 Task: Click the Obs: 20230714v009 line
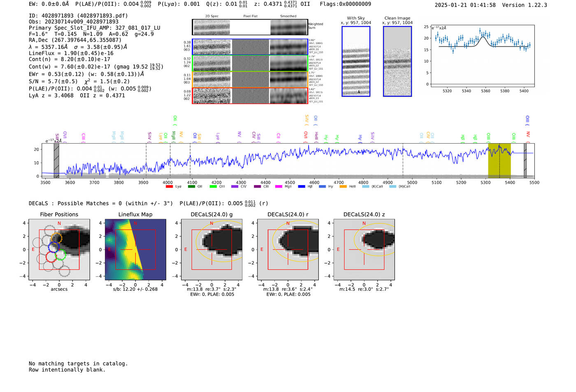(74, 22)
